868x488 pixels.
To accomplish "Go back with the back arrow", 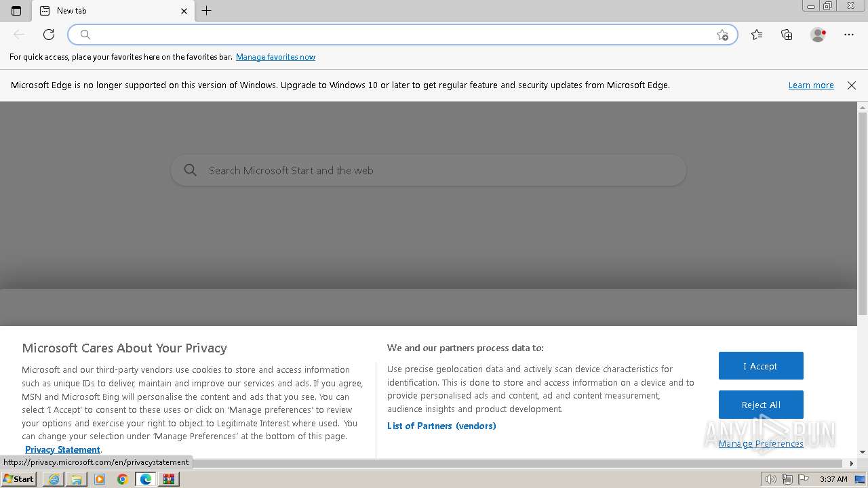I will [19, 35].
